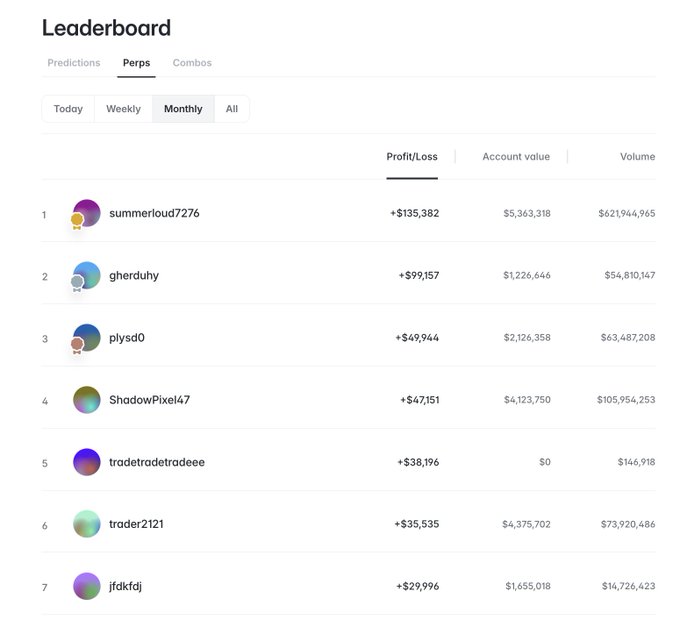Click account value $4,123,750
The width and height of the screenshot is (680, 634).
527,400
